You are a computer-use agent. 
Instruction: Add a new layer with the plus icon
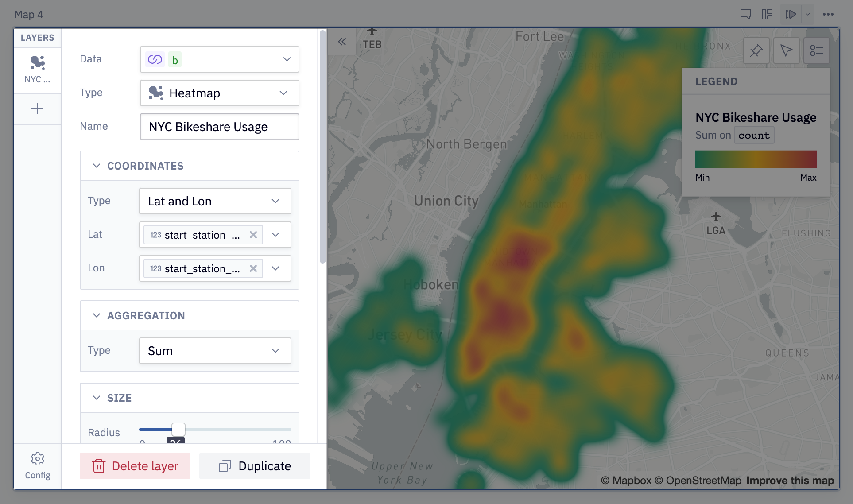38,109
